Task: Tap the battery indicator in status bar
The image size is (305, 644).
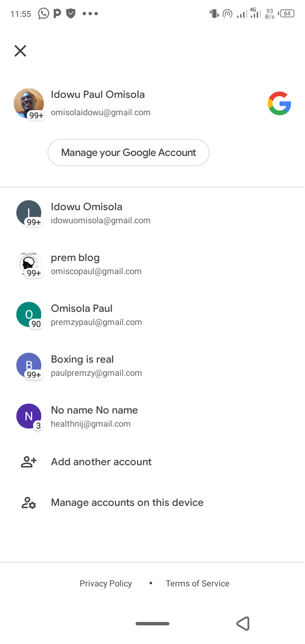Action: click(x=286, y=13)
